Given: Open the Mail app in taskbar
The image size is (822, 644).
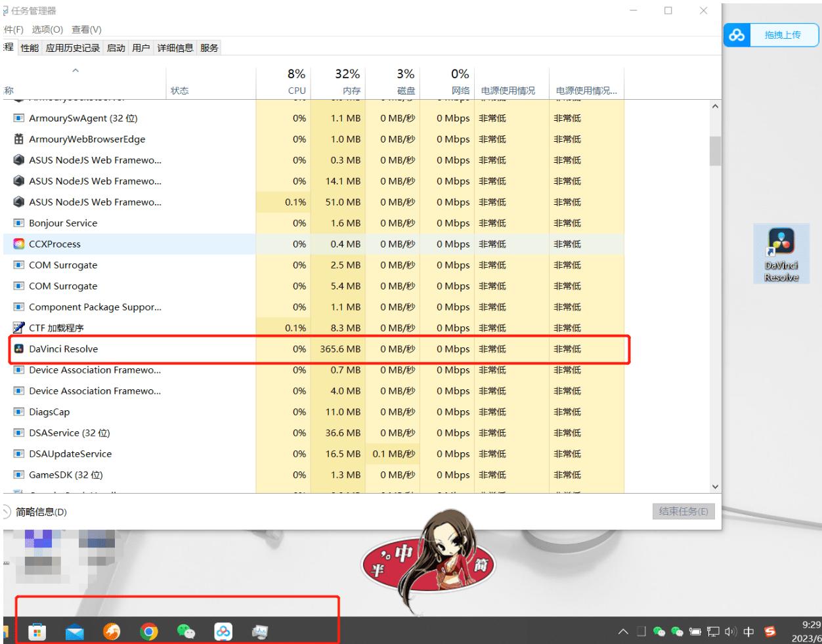Looking at the screenshot, I should 75,632.
